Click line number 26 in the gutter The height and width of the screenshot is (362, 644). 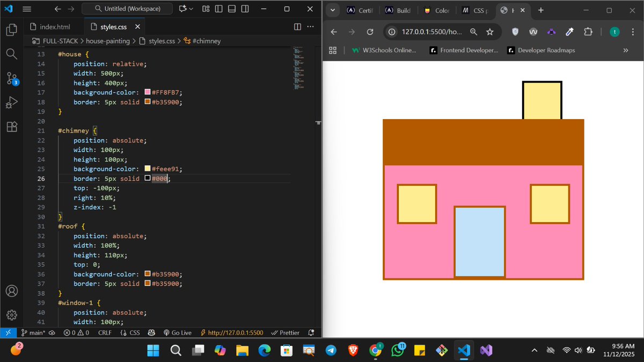41,179
